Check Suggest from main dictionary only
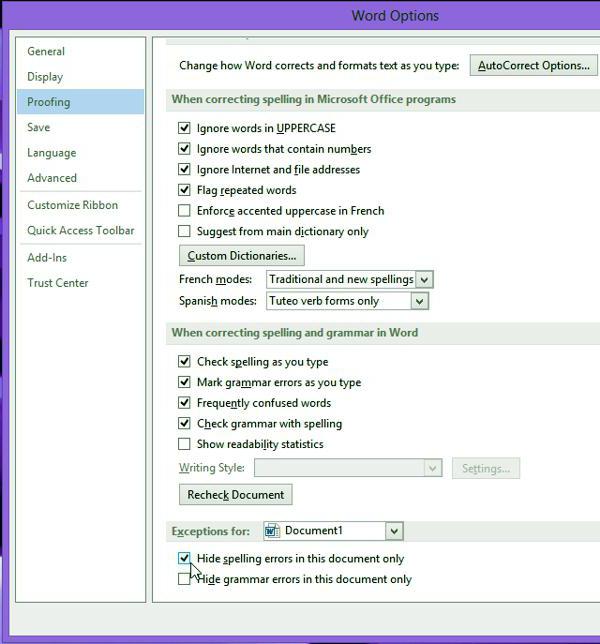Viewport: 600px width, 644px height. point(184,231)
